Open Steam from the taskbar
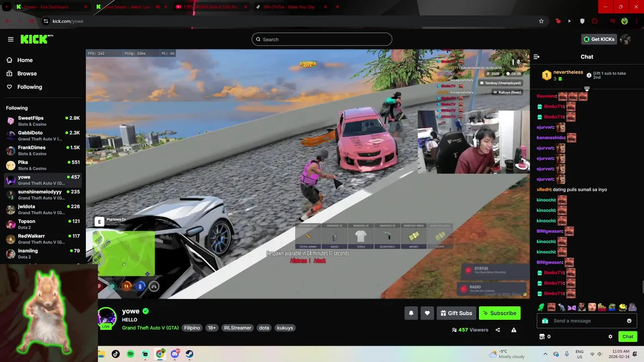Screen dimensions: 644x362 189,354
